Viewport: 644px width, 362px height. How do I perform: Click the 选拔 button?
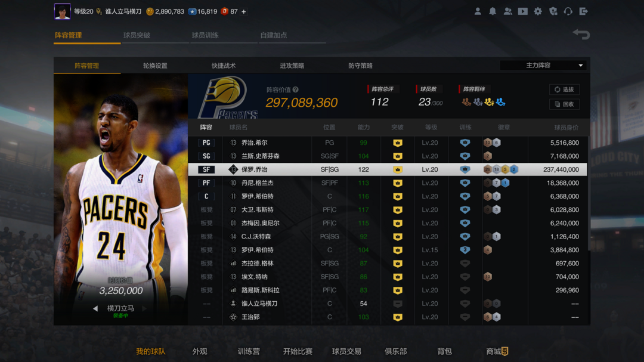[x=564, y=89]
